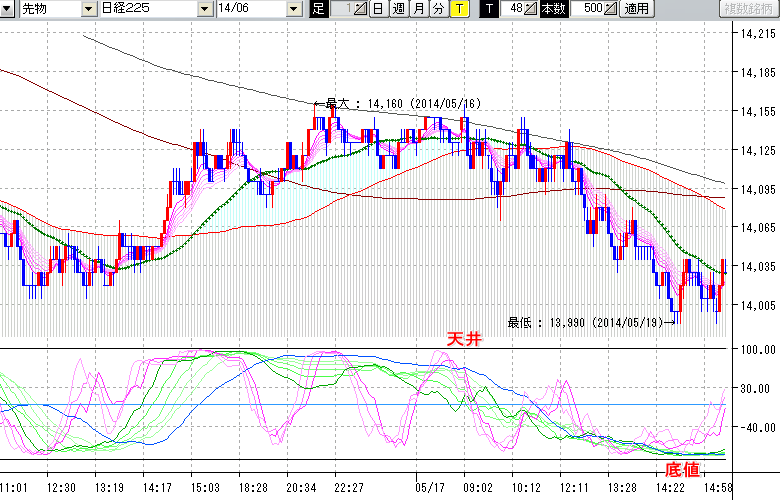This screenshot has width=780, height=500.
Task: Click spinner beside the 48 value
Action: tap(531, 9)
